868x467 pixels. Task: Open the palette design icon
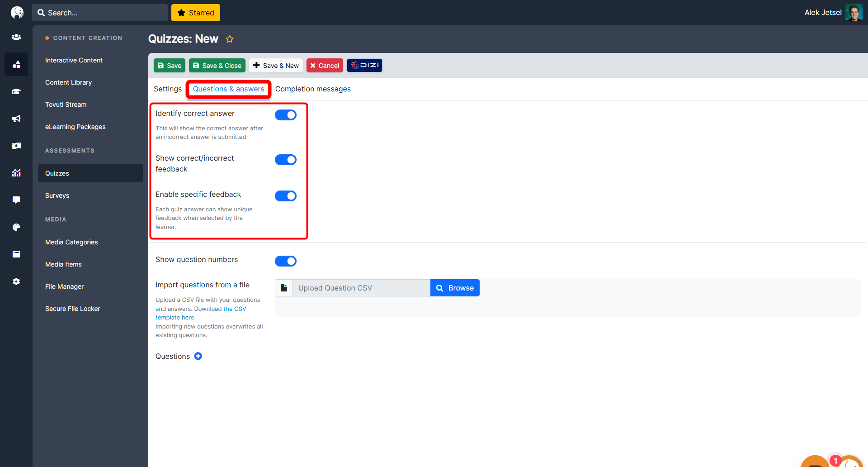(16, 227)
